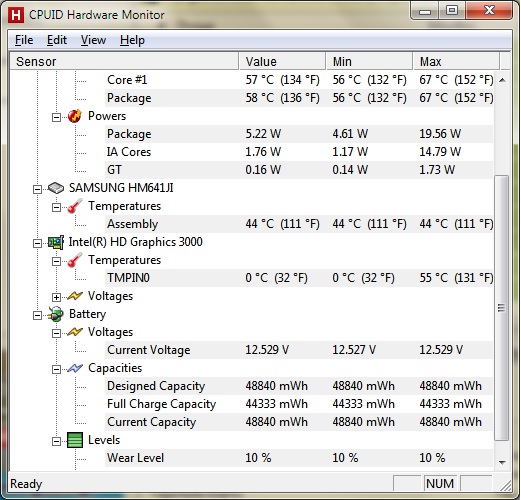Click the thermometer icon under Intel HD Graphics
The image size is (521, 500).
pos(75,260)
